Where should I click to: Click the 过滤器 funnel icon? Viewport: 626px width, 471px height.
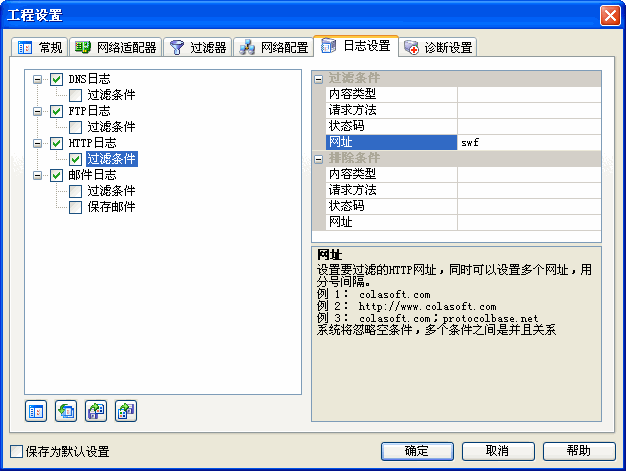[176, 47]
